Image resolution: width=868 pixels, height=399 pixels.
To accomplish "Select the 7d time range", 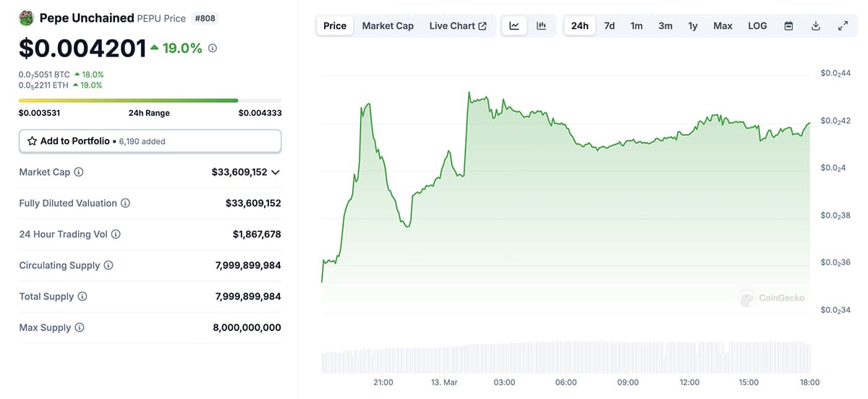I will 610,26.
